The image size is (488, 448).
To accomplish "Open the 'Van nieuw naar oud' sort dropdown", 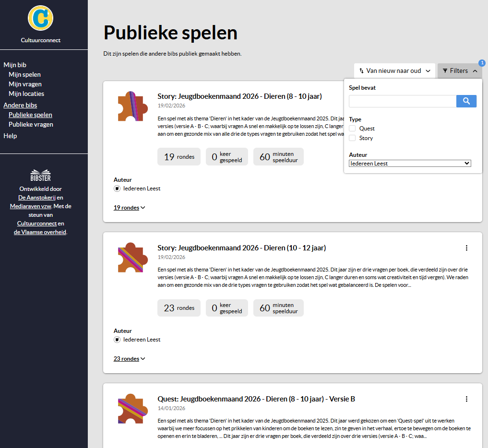I will pos(394,71).
